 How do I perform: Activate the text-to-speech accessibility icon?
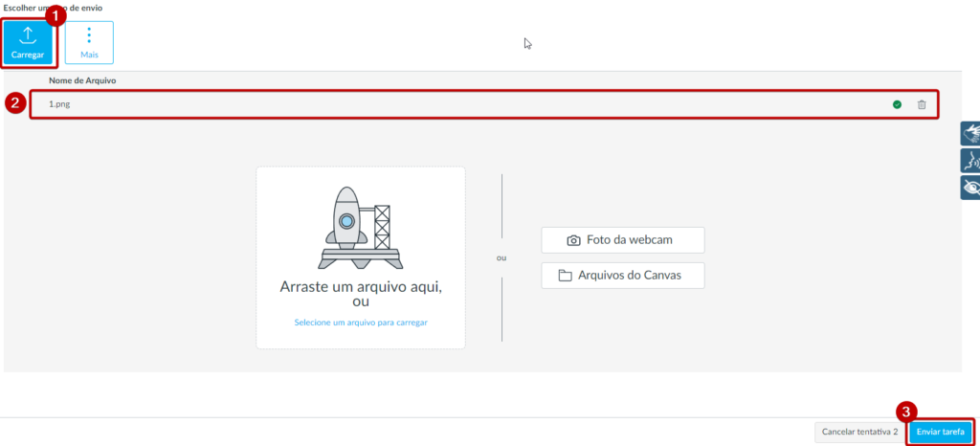click(x=970, y=160)
